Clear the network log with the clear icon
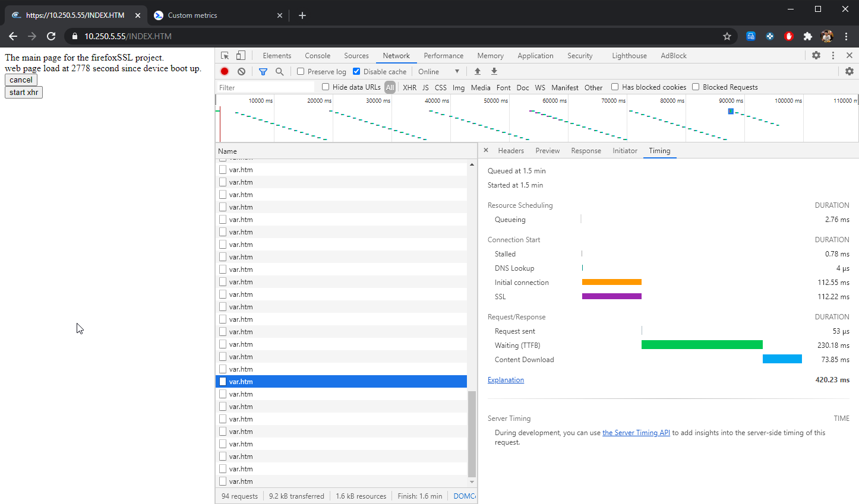This screenshot has height=504, width=859. 241,71
